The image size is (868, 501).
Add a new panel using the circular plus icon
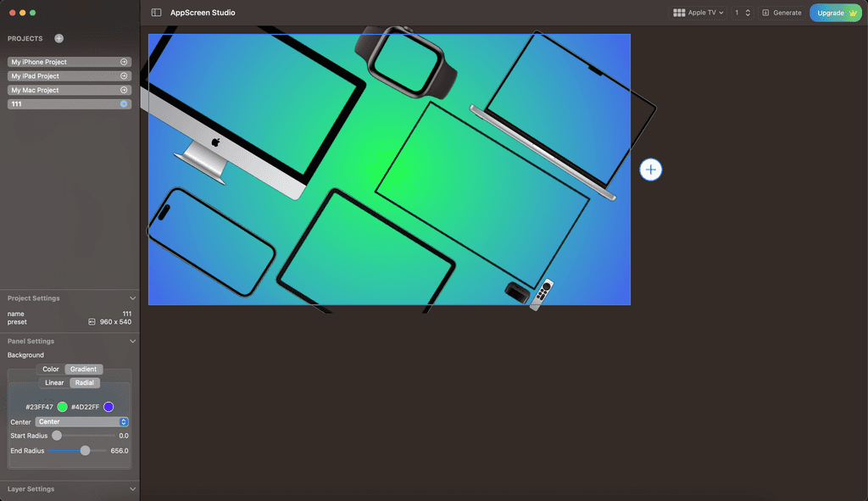tap(650, 170)
